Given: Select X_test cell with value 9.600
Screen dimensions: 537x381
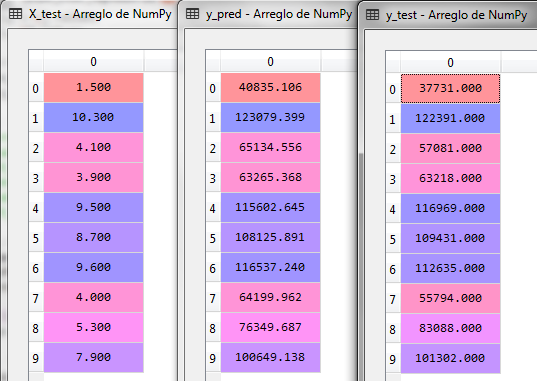Looking at the screenshot, I should (x=93, y=267).
